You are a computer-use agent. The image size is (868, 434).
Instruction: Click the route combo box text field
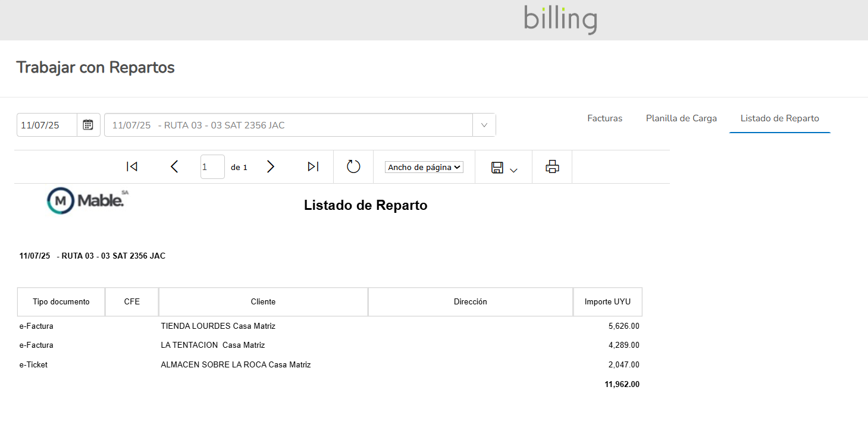[289, 125]
